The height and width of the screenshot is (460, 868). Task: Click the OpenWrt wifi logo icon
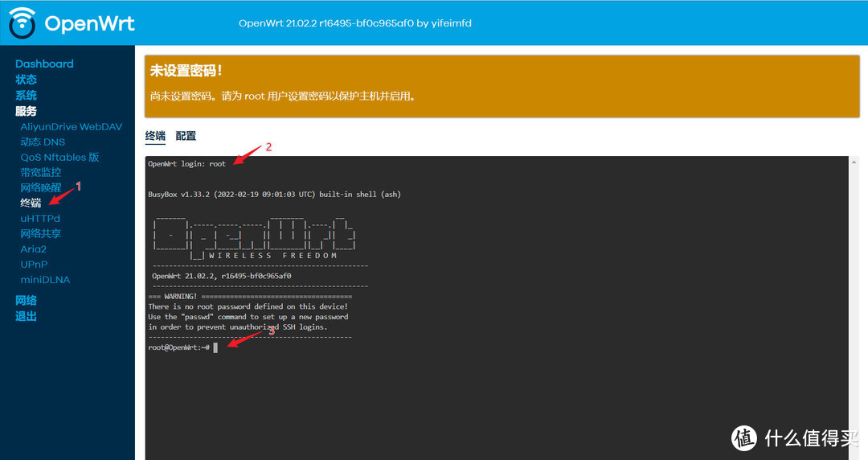(22, 23)
